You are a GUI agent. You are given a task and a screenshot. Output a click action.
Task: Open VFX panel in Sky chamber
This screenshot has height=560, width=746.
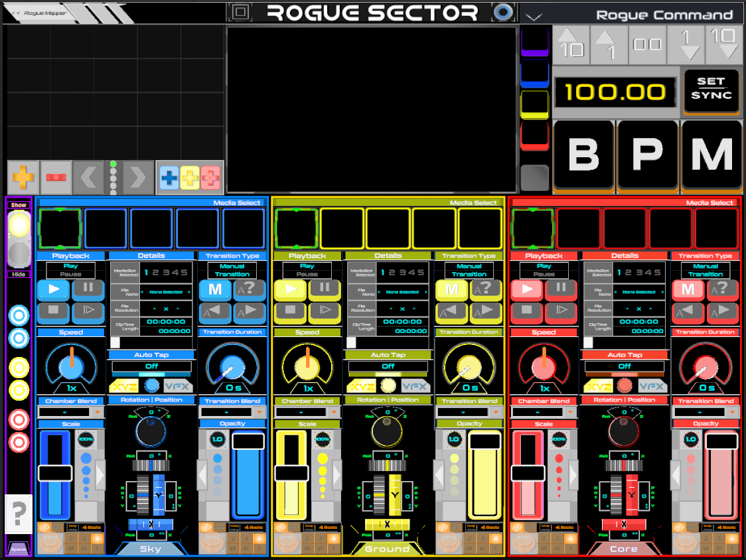(179, 386)
